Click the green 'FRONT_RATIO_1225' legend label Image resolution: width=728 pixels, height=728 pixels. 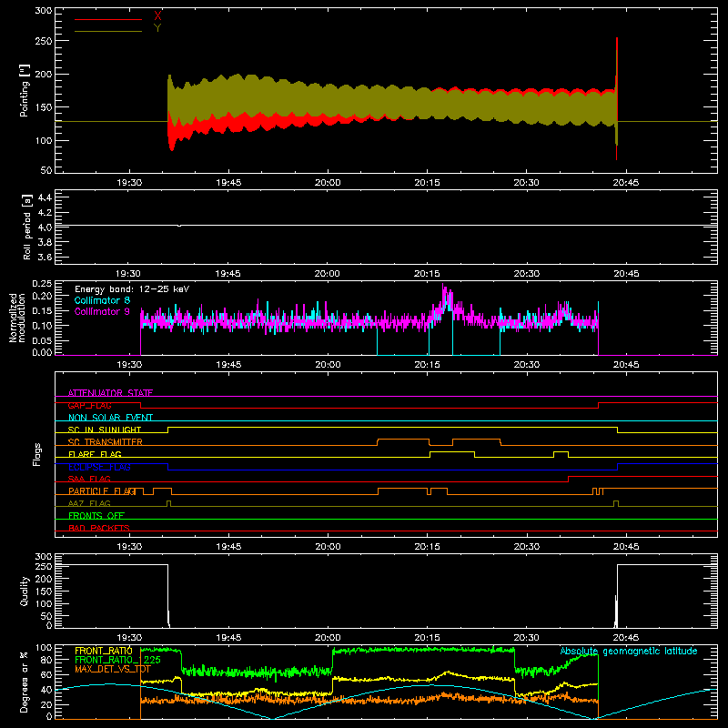coord(117,661)
